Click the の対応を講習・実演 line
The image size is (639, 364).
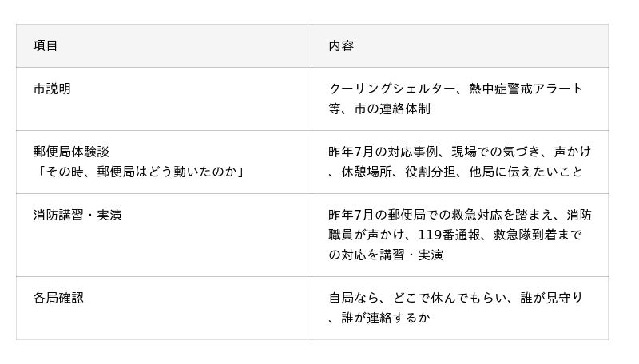click(386, 255)
